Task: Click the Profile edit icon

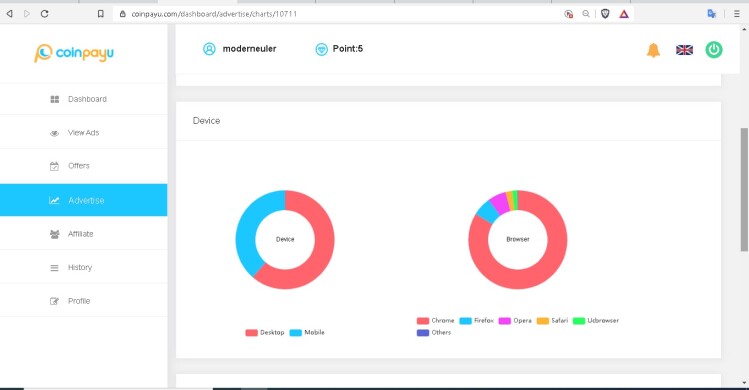Action: [54, 301]
